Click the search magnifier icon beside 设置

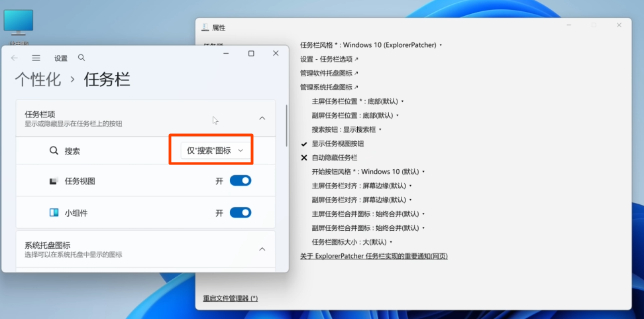[81, 58]
